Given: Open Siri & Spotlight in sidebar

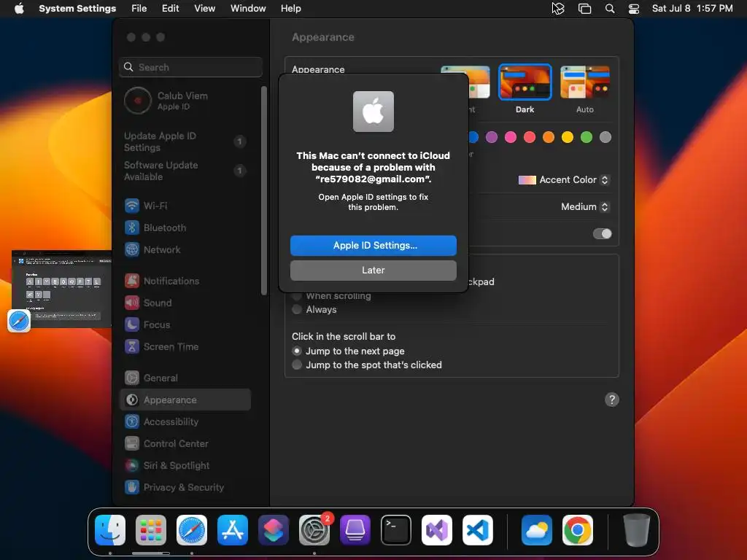Looking at the screenshot, I should pyautogui.click(x=186, y=466).
